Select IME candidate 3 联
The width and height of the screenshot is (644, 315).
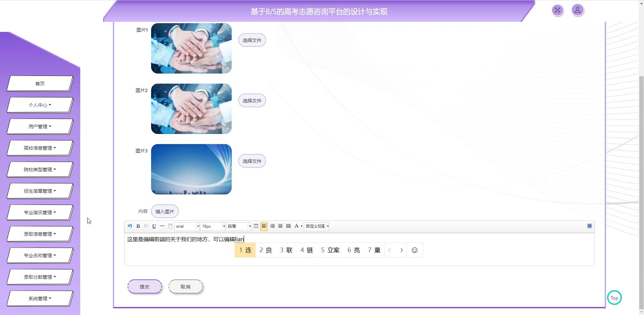(x=286, y=250)
